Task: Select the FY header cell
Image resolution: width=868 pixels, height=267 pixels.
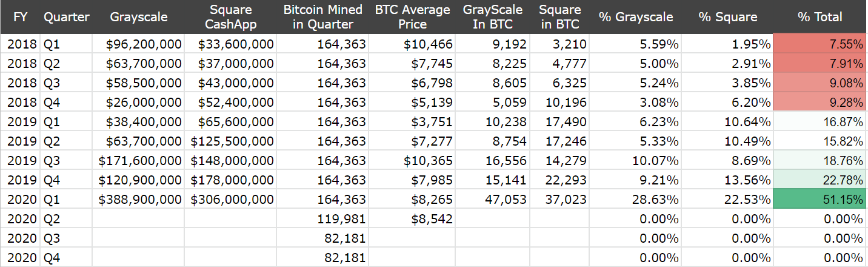Action: click(20, 17)
